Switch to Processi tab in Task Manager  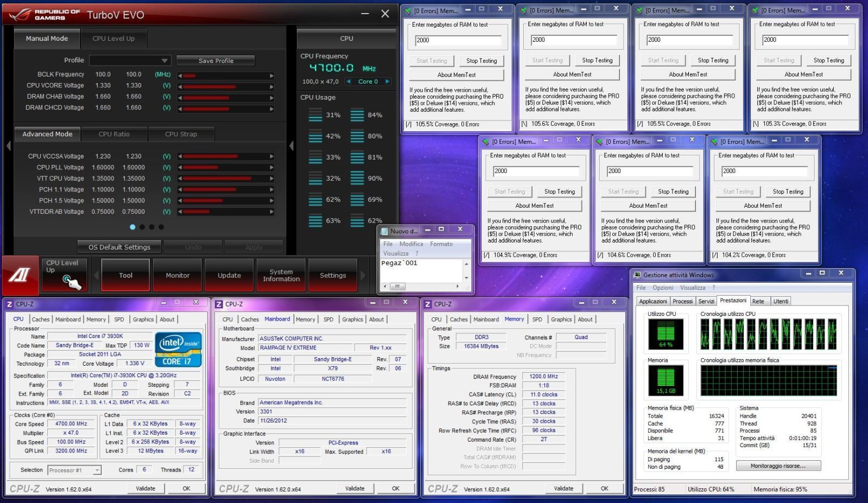click(682, 301)
